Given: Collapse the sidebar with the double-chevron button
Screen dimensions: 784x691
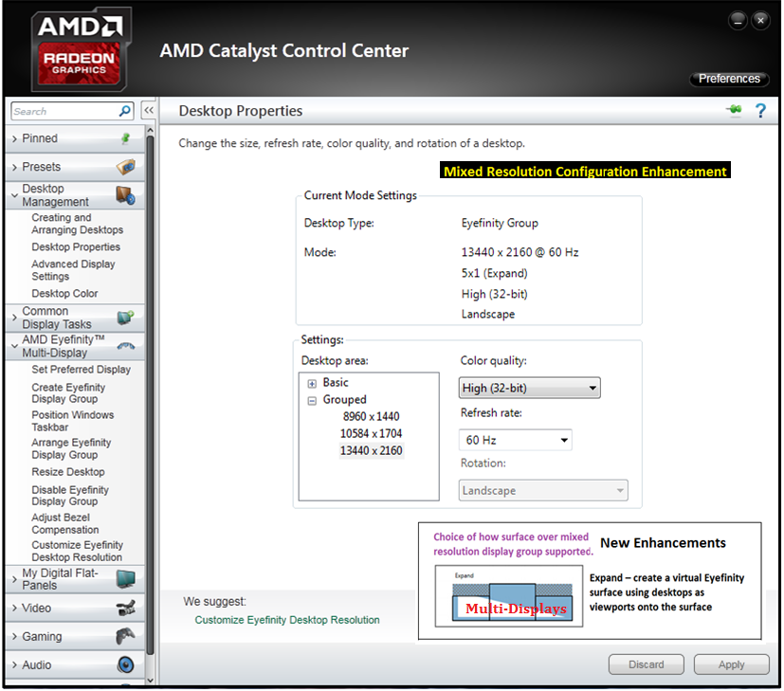Looking at the screenshot, I should click(149, 110).
